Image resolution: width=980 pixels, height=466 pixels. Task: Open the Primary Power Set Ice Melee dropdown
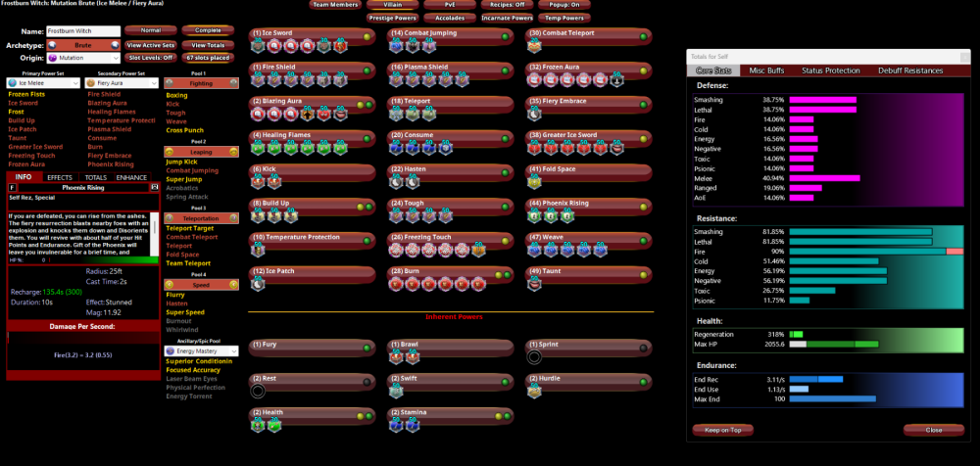pos(43,83)
